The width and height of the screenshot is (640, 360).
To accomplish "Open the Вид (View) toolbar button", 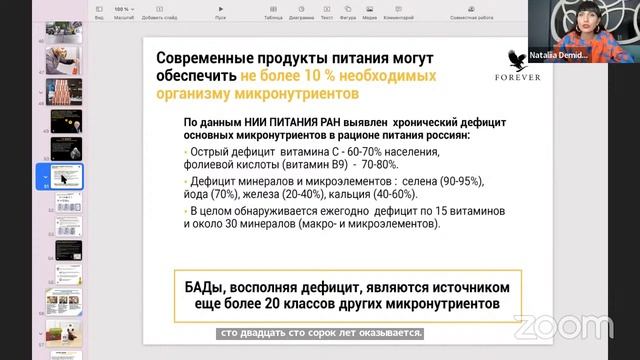I will tap(99, 9).
